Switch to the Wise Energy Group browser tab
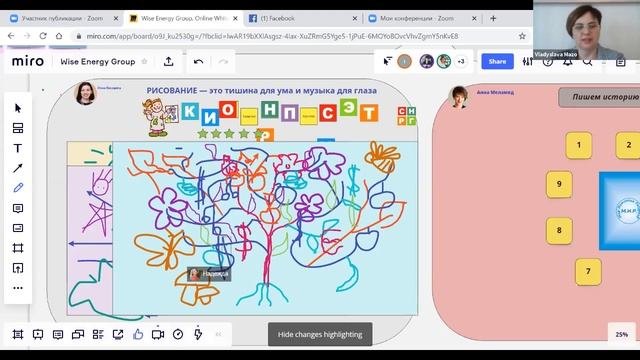The image size is (640, 360). coord(183,18)
